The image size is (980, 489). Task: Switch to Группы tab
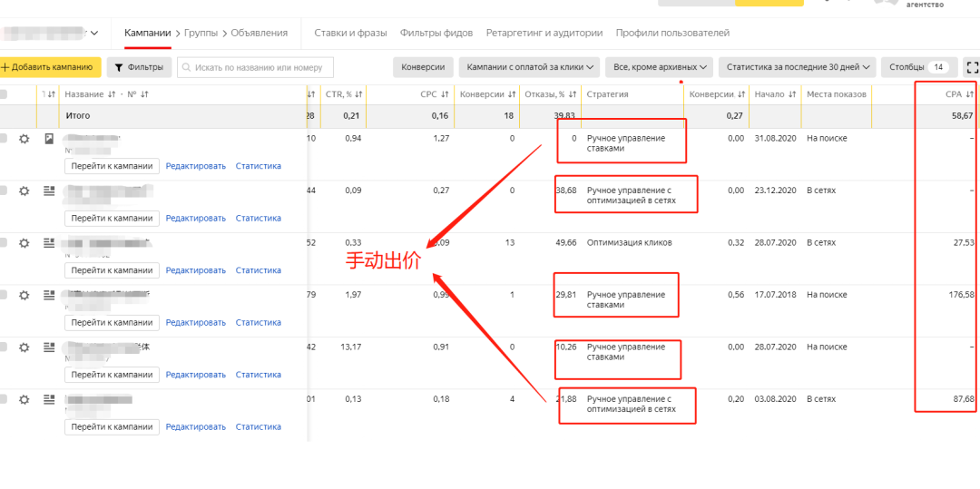[x=201, y=33]
